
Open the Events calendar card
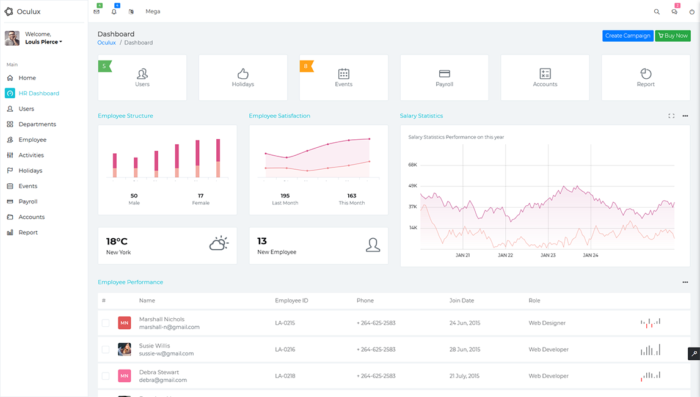344,77
